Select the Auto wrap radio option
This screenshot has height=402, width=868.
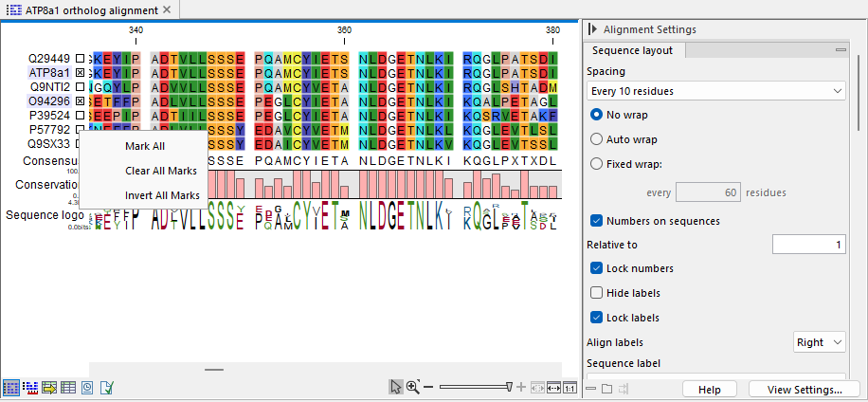click(596, 139)
